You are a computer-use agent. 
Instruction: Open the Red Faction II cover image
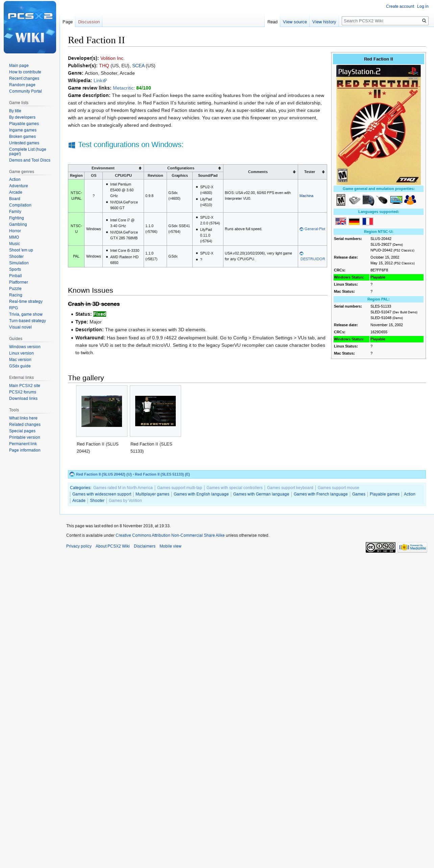click(378, 125)
